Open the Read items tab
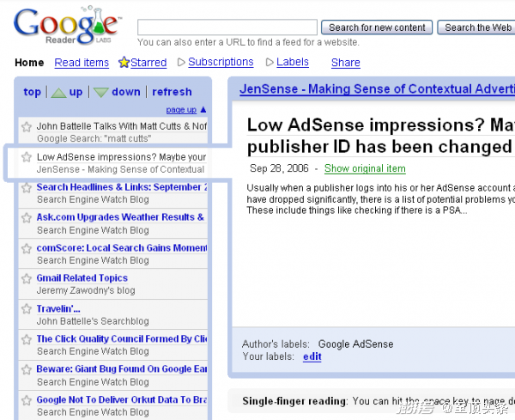Screen dimensions: 515x420 coord(82,63)
